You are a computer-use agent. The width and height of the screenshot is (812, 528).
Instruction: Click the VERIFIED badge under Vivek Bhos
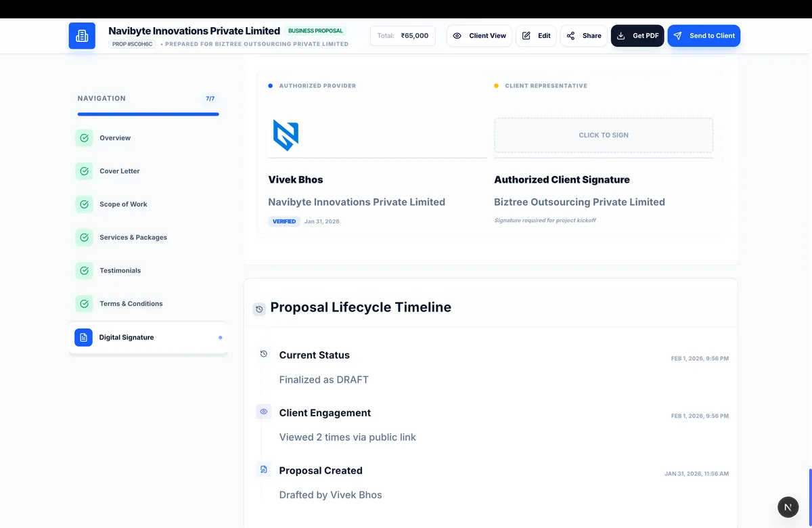click(x=284, y=221)
